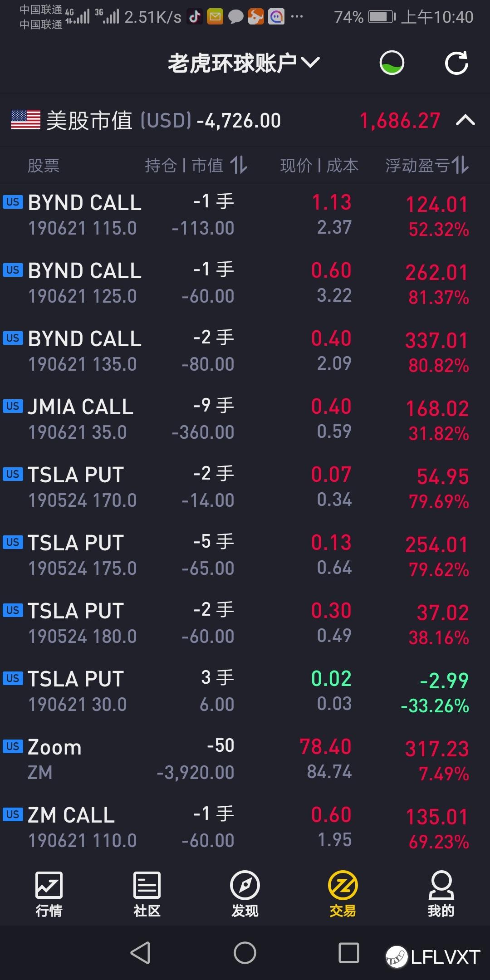Select TSLA PUT 190621 30.0 position
490x980 pixels.
245,691
